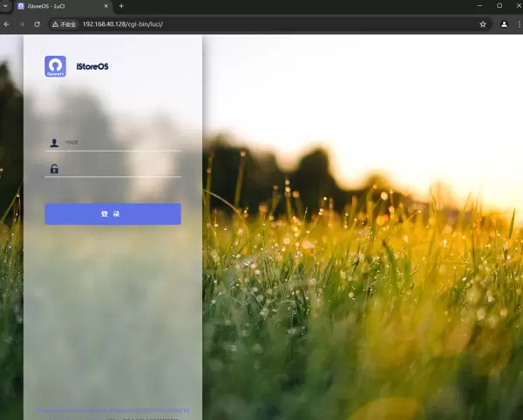Open the browser profile icon
Screen dimensions: 523x420
pyautogui.click(x=504, y=24)
